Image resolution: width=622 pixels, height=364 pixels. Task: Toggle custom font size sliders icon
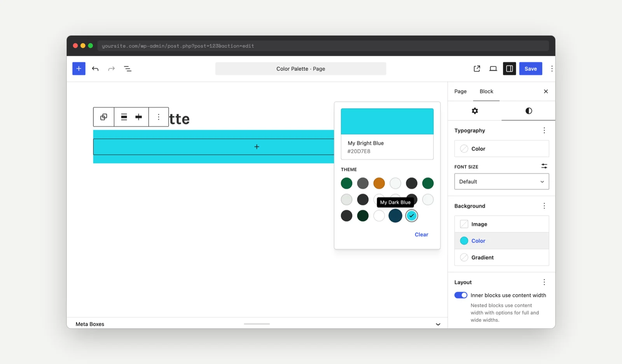click(x=544, y=166)
